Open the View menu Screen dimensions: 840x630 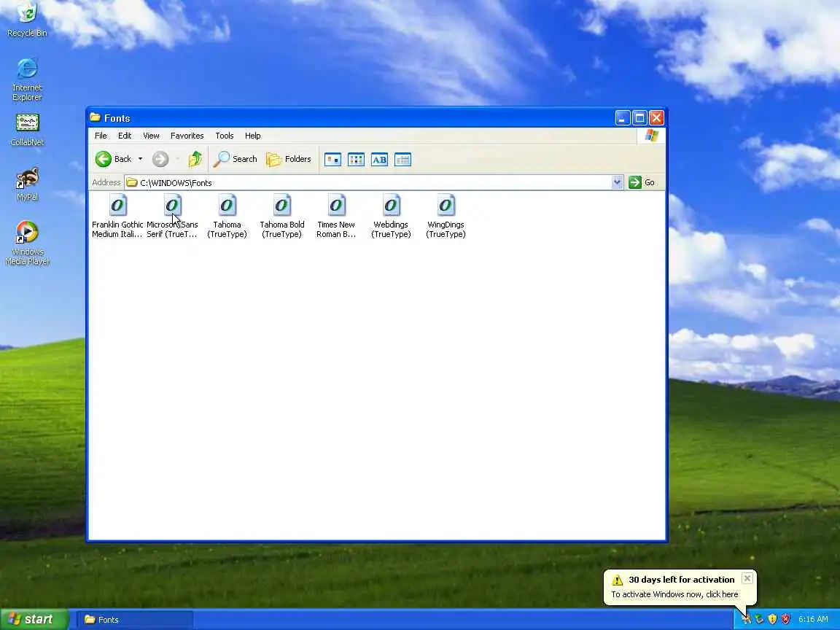151,136
